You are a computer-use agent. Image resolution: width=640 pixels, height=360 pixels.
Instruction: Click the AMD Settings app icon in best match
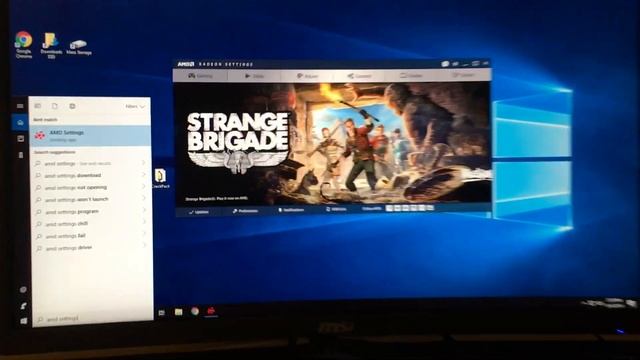[x=40, y=136]
